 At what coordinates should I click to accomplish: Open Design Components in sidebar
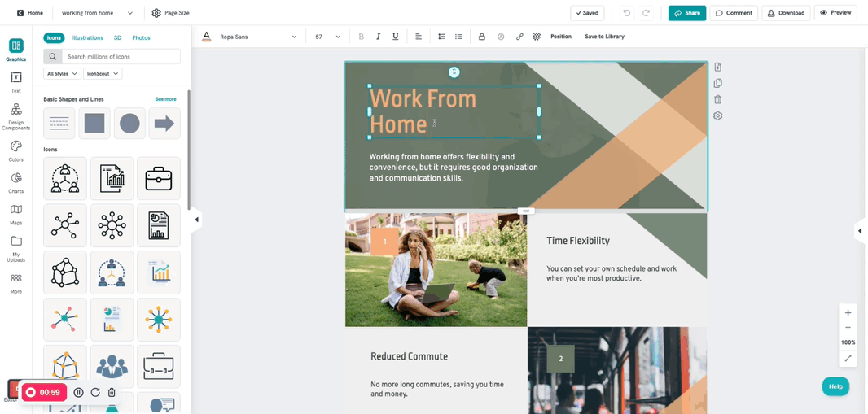(16, 116)
